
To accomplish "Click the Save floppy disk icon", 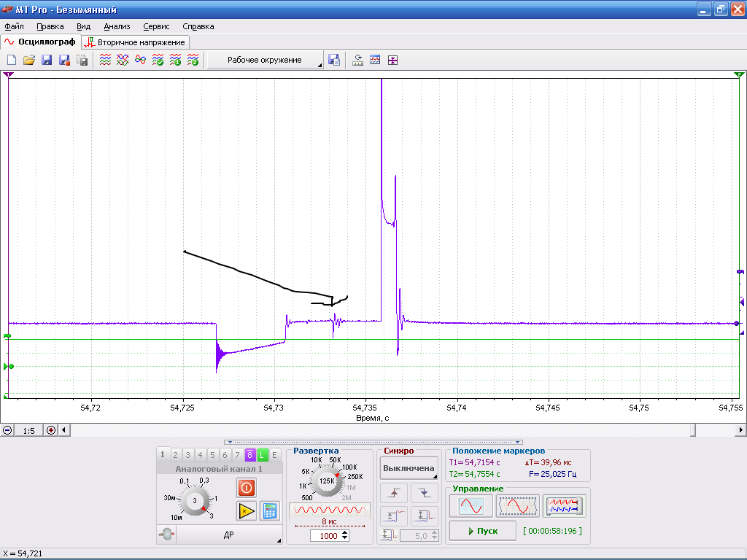I will click(47, 60).
